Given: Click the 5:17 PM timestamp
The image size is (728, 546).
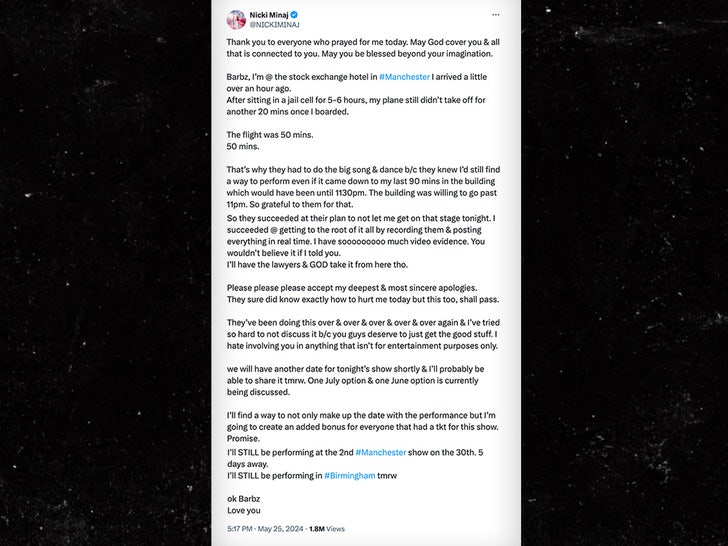Looking at the screenshot, I should tap(241, 528).
